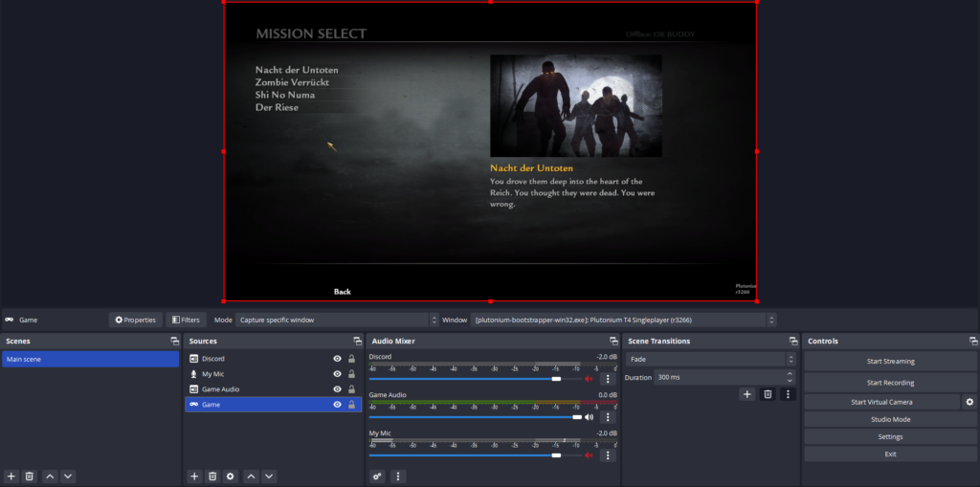The image size is (980, 487).
Task: Adjust the Game Audio volume slider
Action: [577, 417]
